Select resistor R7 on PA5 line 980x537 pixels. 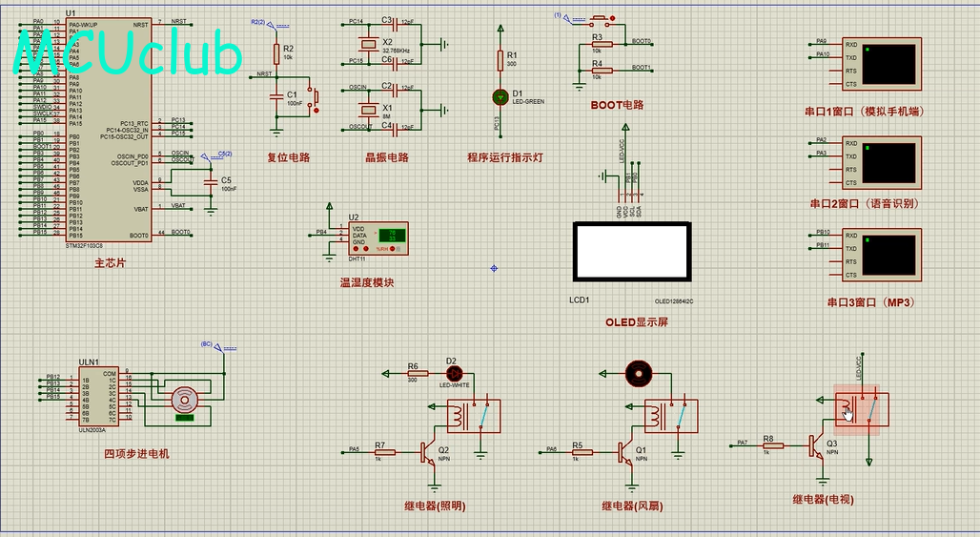click(x=384, y=452)
